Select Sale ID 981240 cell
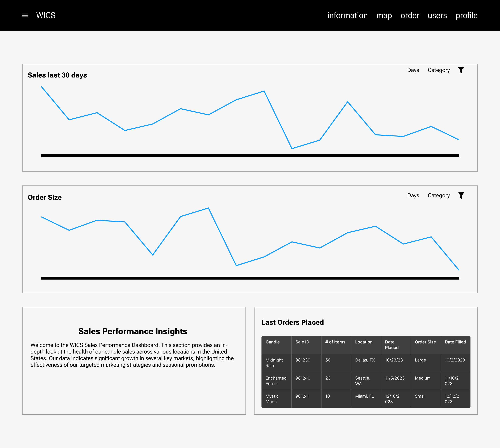The image size is (500, 448). coord(303,378)
